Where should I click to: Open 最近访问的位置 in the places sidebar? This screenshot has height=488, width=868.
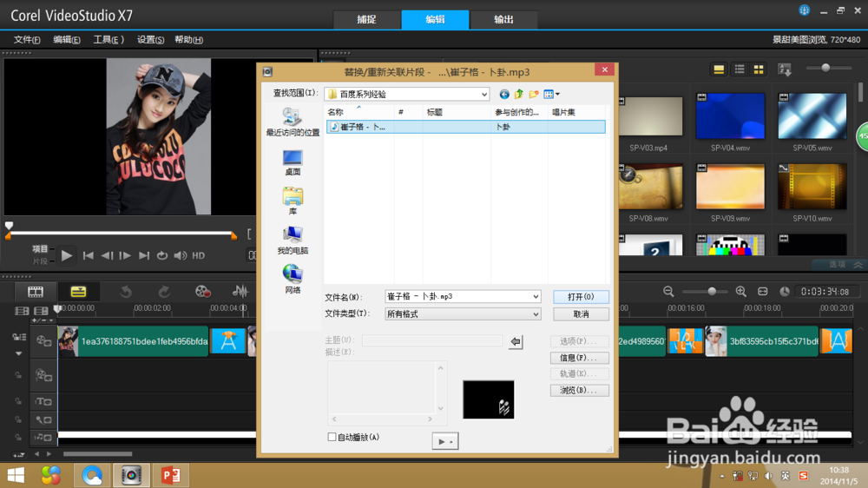pyautogui.click(x=293, y=122)
